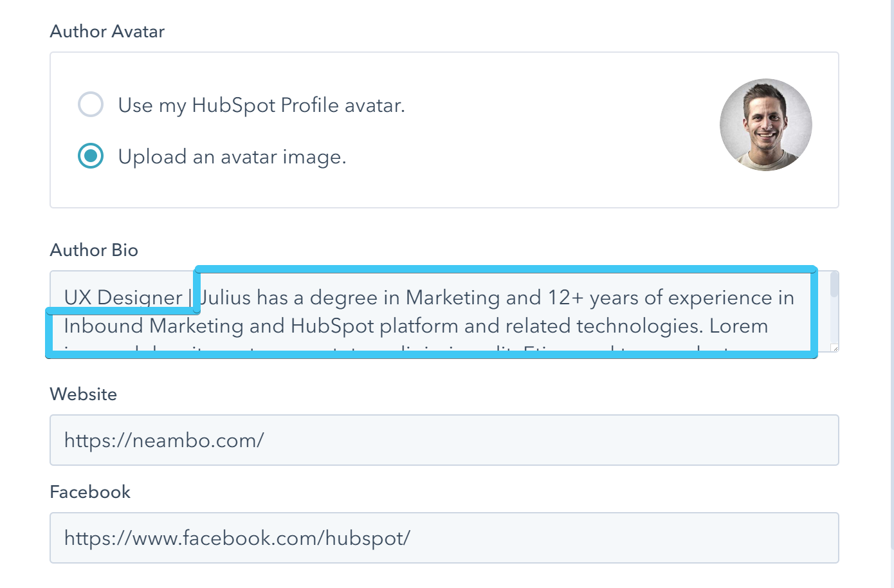Click the "Website" field label
Screen dimensions: 894x588
(84, 394)
